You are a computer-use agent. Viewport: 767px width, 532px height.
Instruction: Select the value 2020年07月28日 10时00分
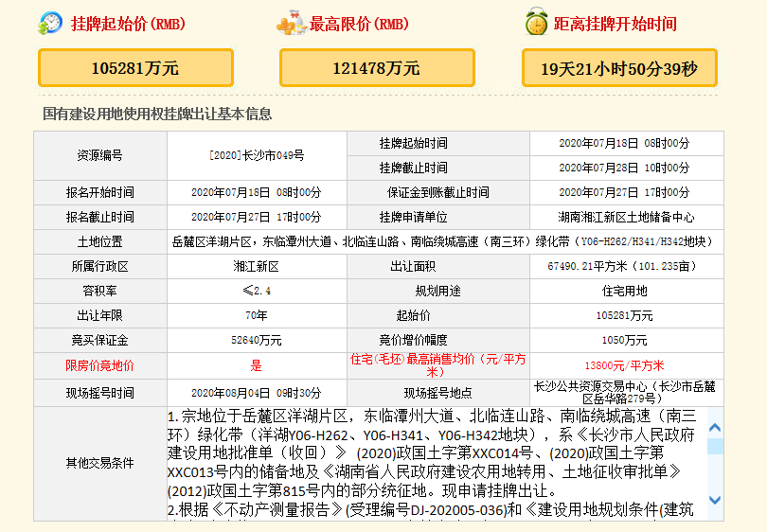click(x=624, y=168)
